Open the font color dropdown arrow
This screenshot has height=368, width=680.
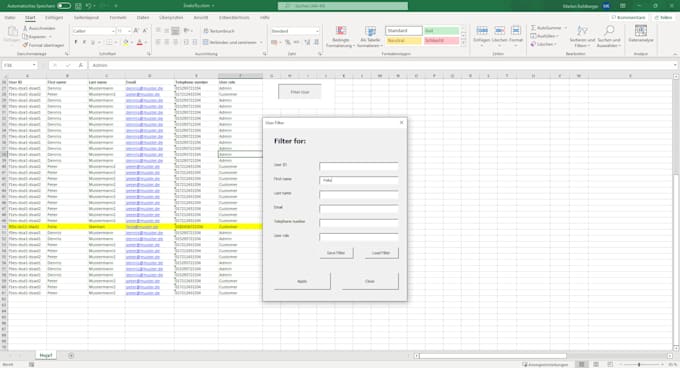[145, 42]
